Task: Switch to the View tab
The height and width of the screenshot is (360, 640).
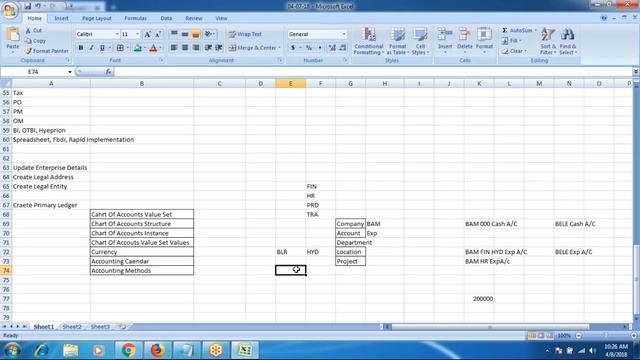Action: [x=221, y=18]
